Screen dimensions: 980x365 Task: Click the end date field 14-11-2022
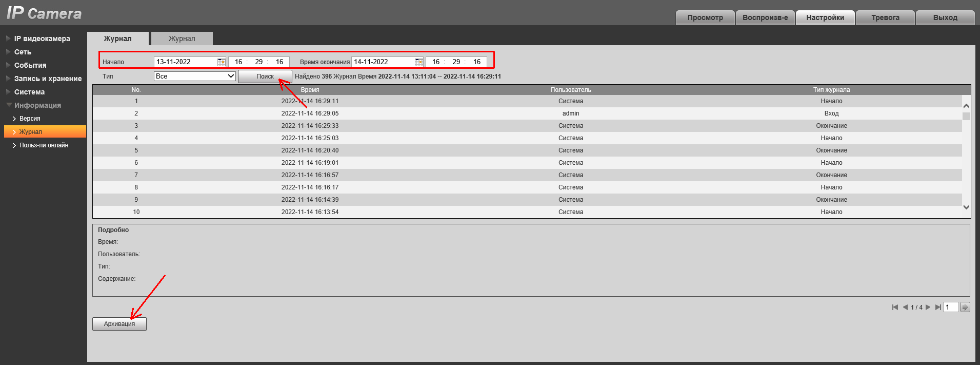[383, 62]
